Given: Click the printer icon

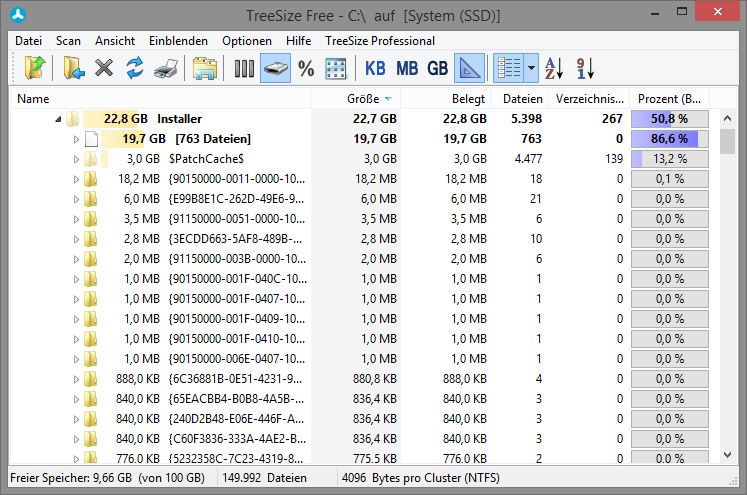Looking at the screenshot, I should (x=166, y=69).
